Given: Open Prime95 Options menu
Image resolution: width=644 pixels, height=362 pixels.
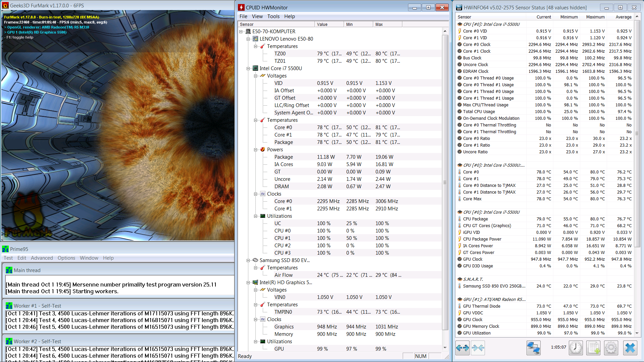Looking at the screenshot, I should [x=66, y=258].
